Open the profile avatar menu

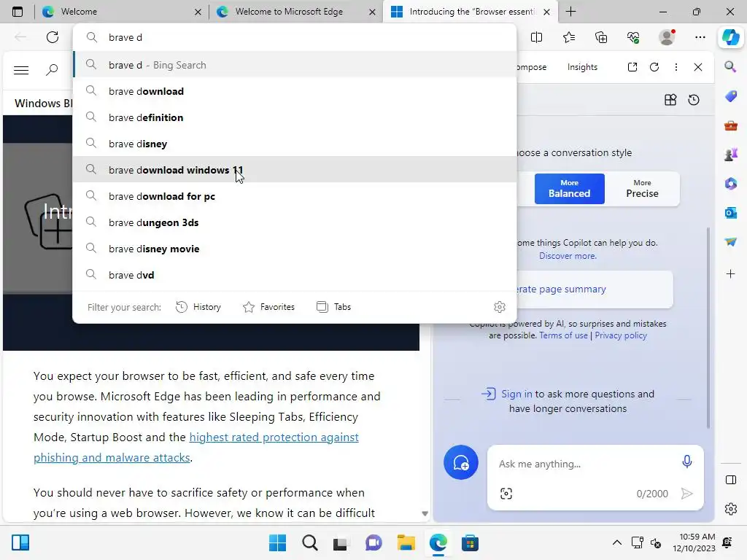tap(667, 37)
